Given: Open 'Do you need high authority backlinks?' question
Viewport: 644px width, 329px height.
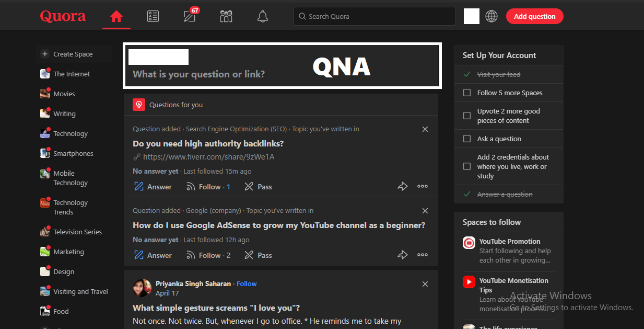Looking at the screenshot, I should click(x=208, y=143).
